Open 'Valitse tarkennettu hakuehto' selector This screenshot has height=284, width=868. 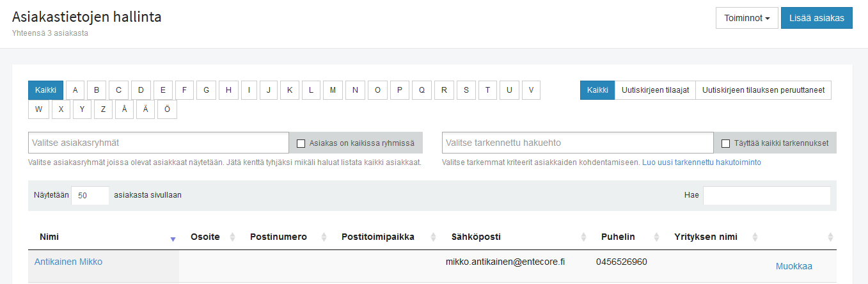click(577, 143)
